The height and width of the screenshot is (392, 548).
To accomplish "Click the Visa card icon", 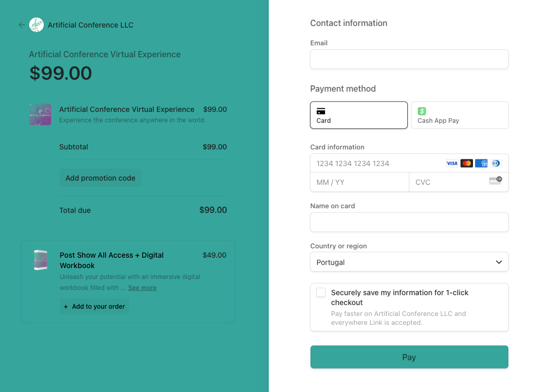I will pyautogui.click(x=452, y=163).
